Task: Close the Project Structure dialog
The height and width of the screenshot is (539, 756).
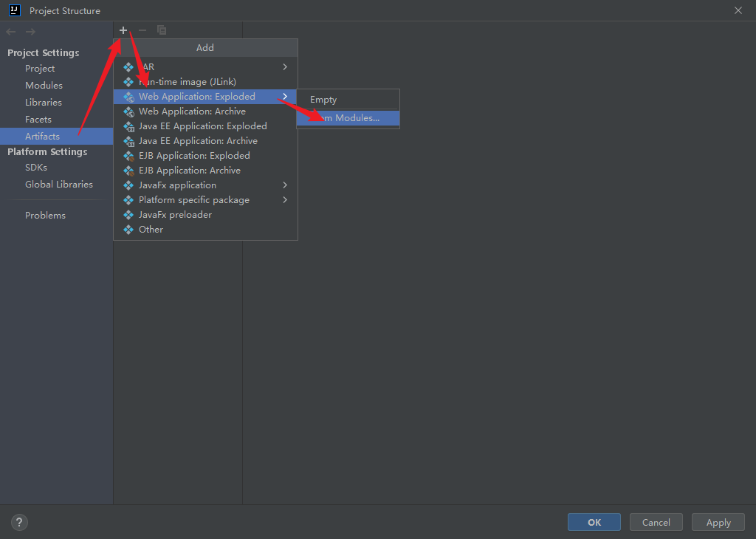Action: [738, 10]
